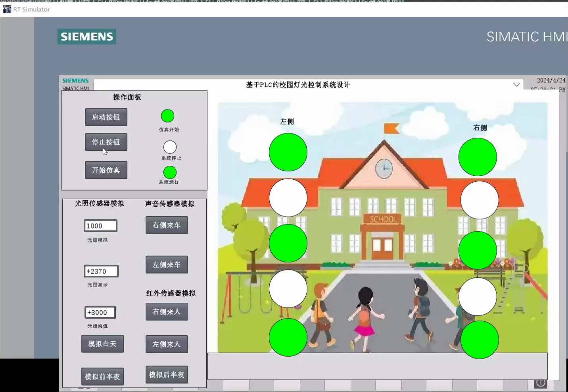This screenshot has width=568, height=392.
Task: Click the top green lamp under the 右侧 label
Action: point(477,157)
